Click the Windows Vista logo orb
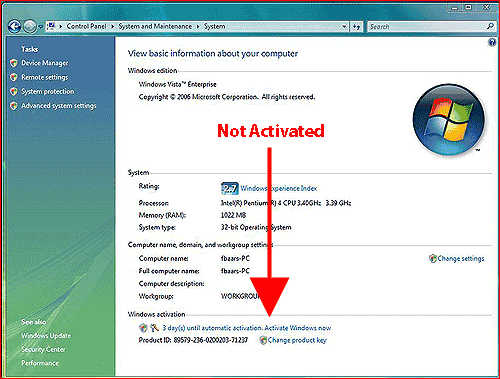The width and height of the screenshot is (500, 379). [449, 120]
